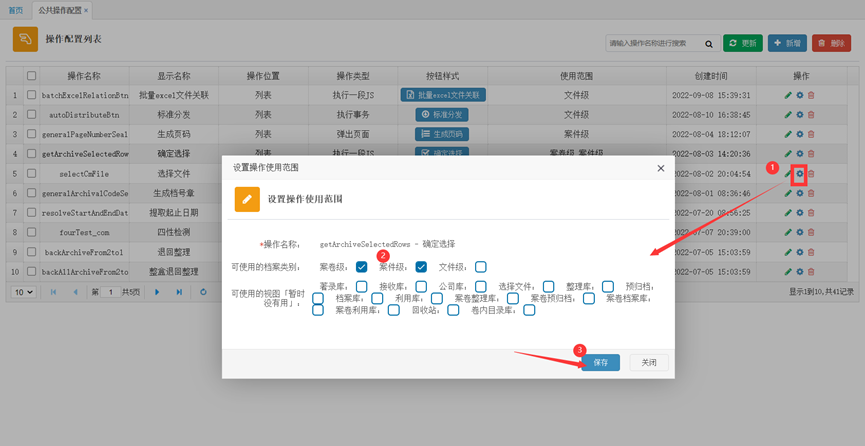Go to next page of the list

click(x=157, y=292)
